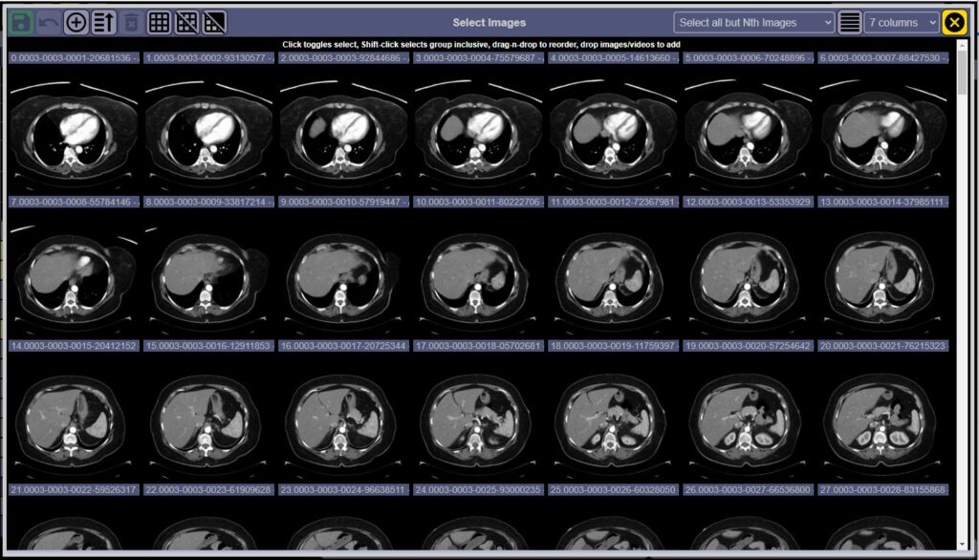Click label 18.0003-0003-0019-11759397

tap(613, 346)
